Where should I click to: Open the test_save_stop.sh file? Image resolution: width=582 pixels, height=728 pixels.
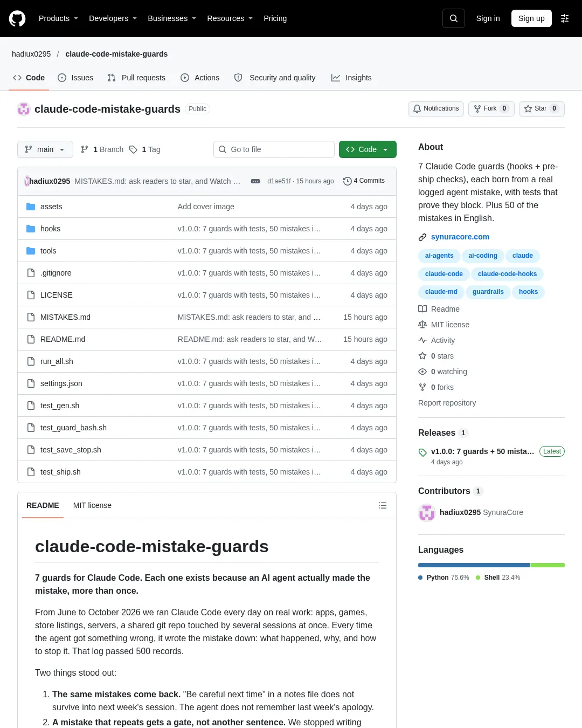coord(71,450)
